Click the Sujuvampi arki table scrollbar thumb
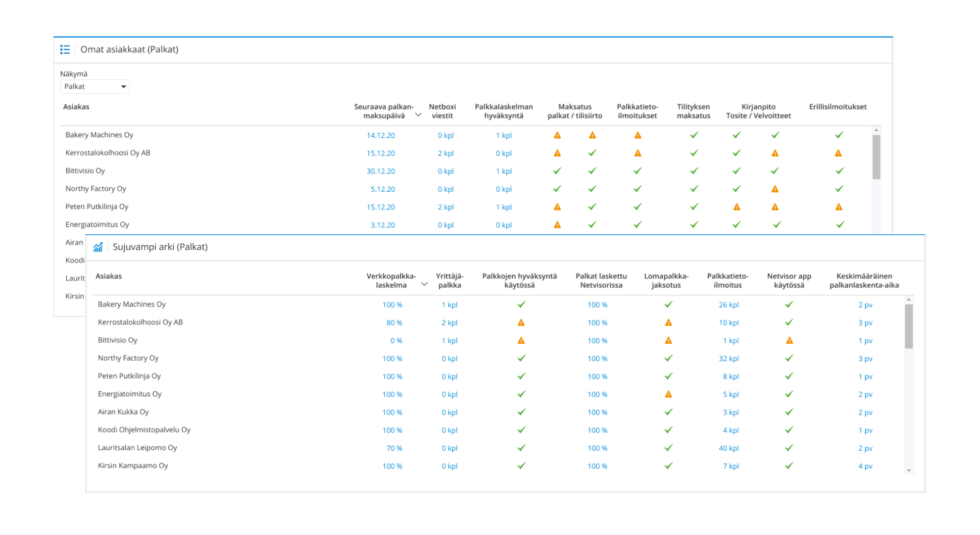Image resolution: width=980 pixels, height=535 pixels. (x=909, y=326)
